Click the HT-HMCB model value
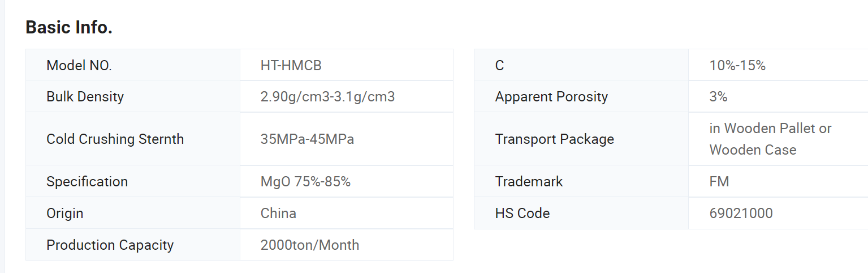The width and height of the screenshot is (868, 273). click(291, 65)
